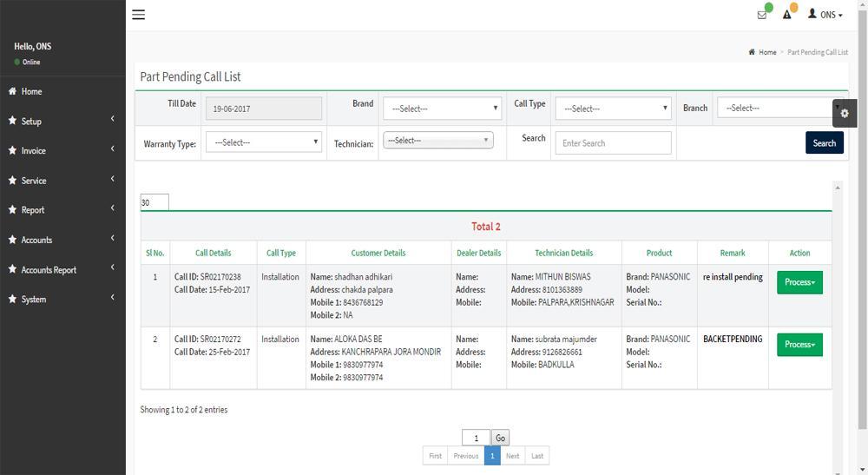Viewport: 868px width, 475px height.
Task: Expand the Accounts Report menu chevron
Action: (112, 267)
